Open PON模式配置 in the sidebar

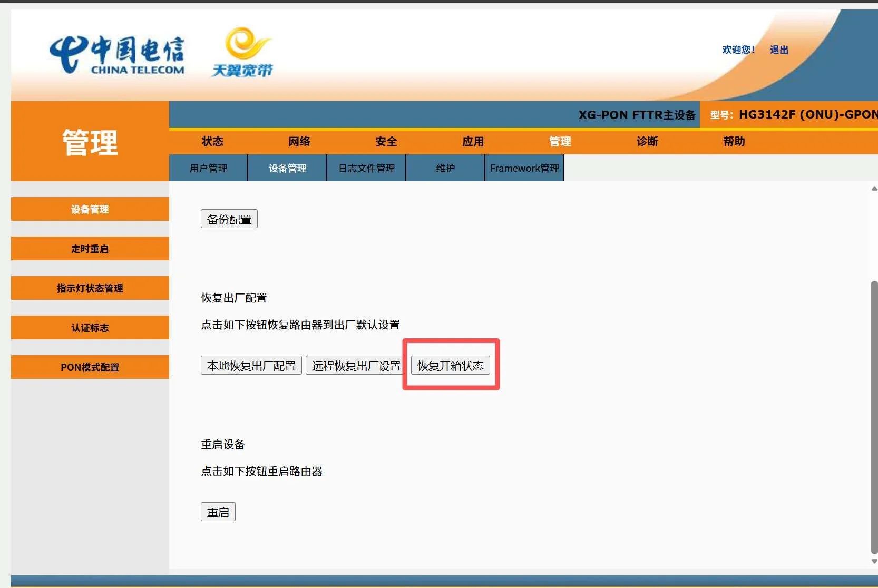pos(90,367)
